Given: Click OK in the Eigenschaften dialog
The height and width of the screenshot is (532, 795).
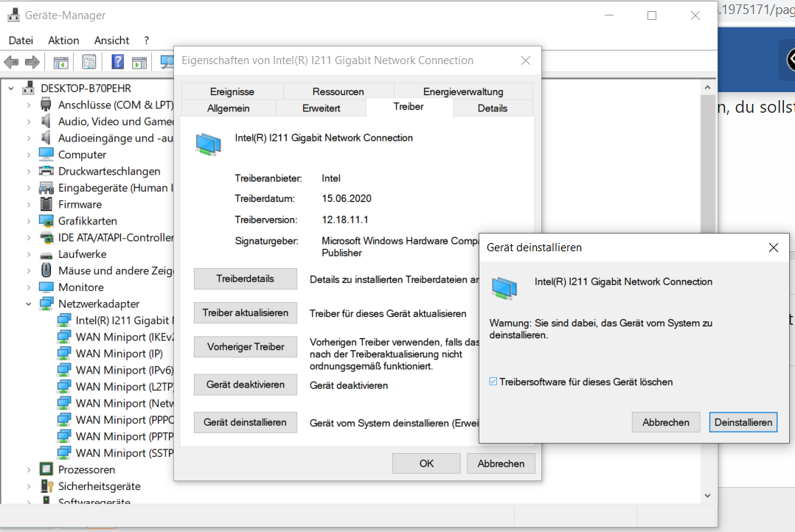Looking at the screenshot, I should 426,463.
